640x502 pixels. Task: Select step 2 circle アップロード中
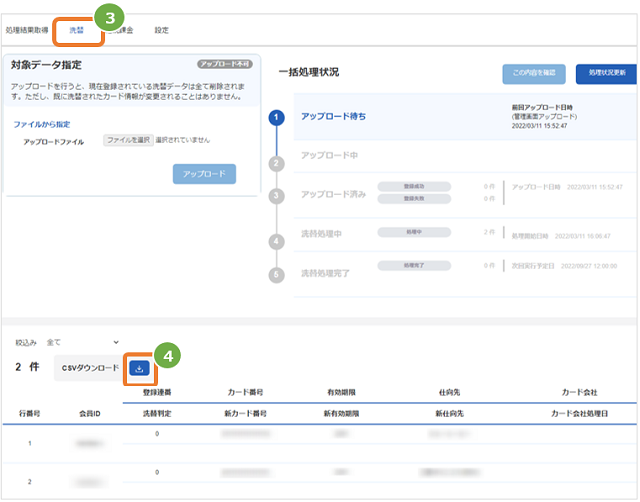(276, 164)
